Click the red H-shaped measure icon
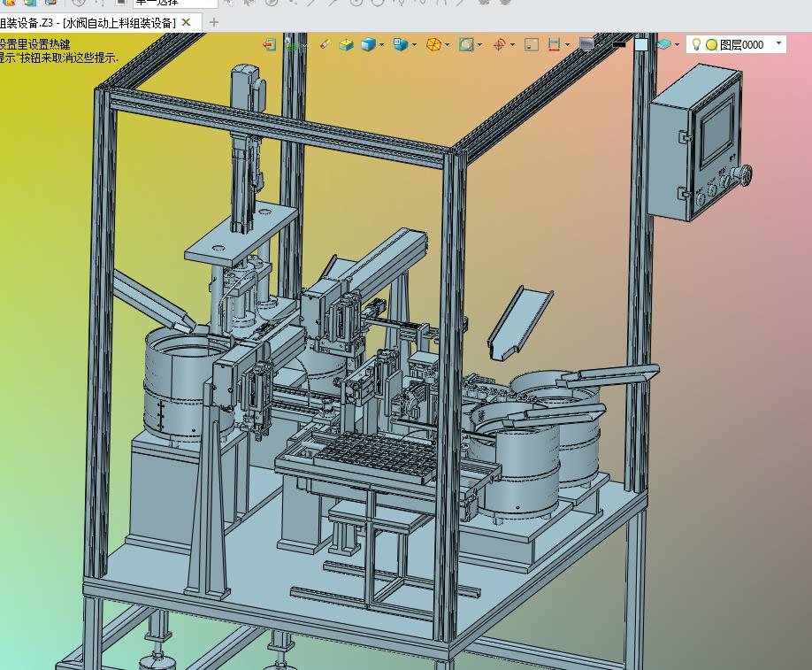Viewport: 812px width, 670px height. [x=554, y=45]
